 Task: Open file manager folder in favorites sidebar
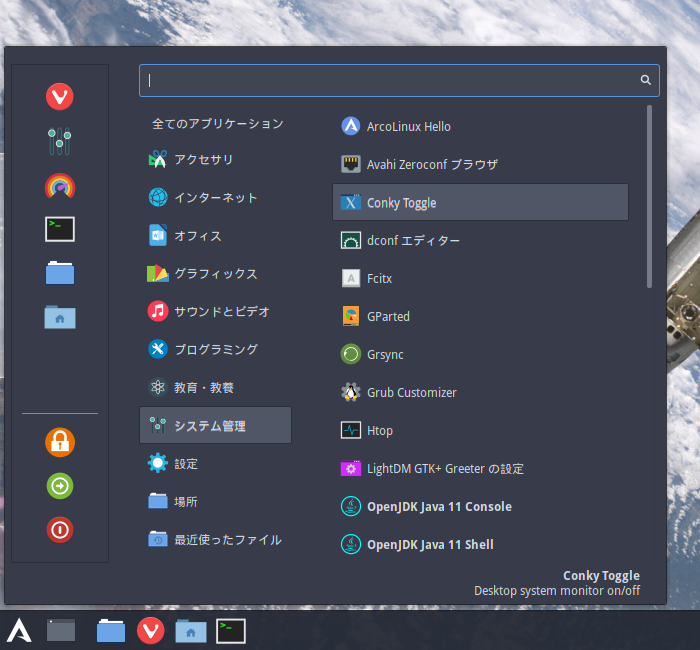[x=60, y=273]
